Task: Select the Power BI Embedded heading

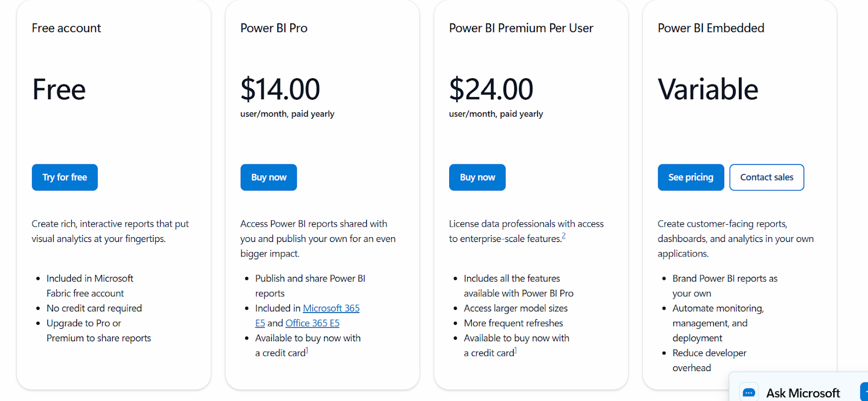Action: click(x=711, y=28)
